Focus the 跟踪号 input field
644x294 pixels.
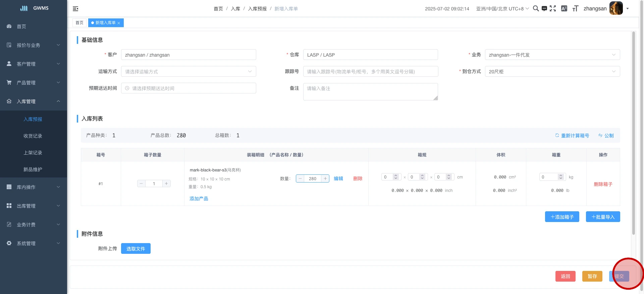click(x=370, y=72)
